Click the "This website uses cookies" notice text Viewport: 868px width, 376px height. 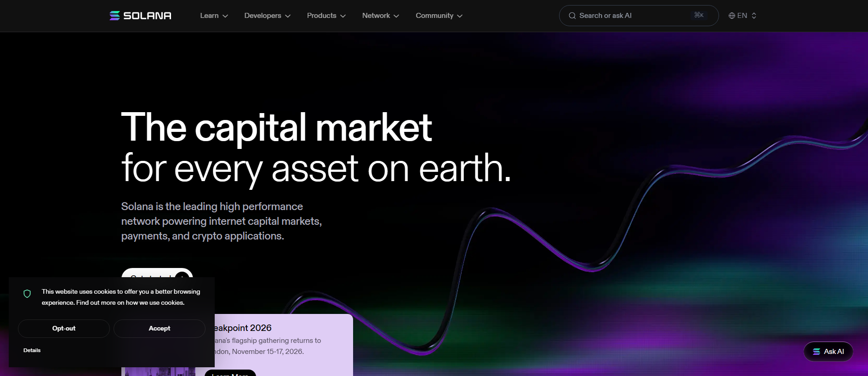(x=121, y=297)
